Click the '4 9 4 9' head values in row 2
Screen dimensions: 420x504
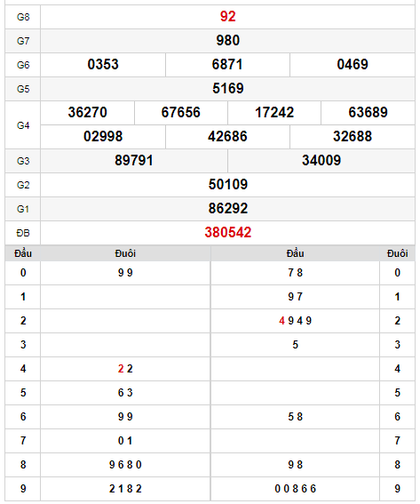coord(295,321)
